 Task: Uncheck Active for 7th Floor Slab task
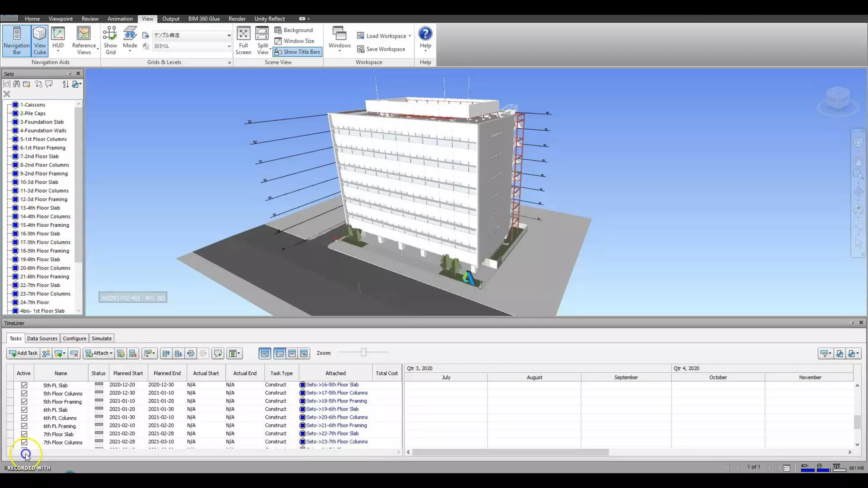[x=24, y=434]
